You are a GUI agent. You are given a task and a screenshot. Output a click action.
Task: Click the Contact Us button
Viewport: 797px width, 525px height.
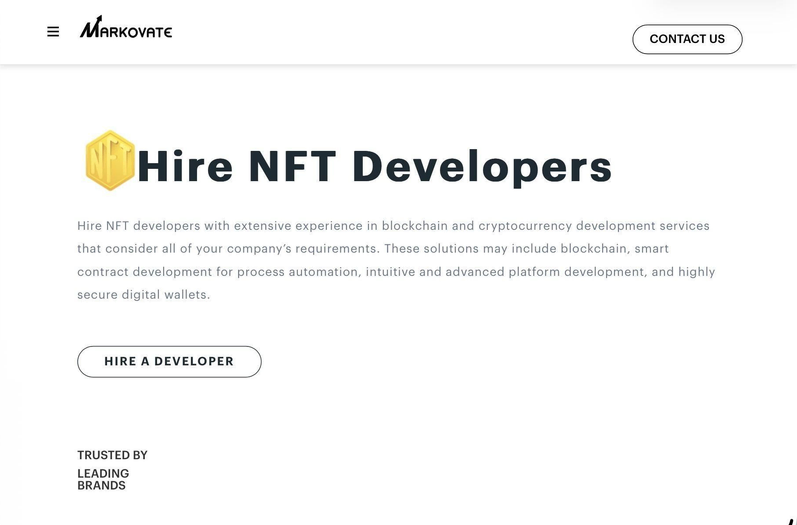point(687,39)
